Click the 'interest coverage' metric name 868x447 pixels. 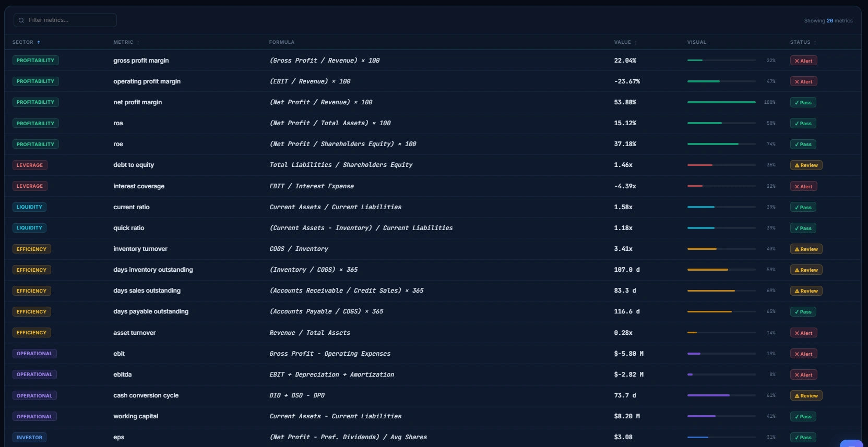139,186
